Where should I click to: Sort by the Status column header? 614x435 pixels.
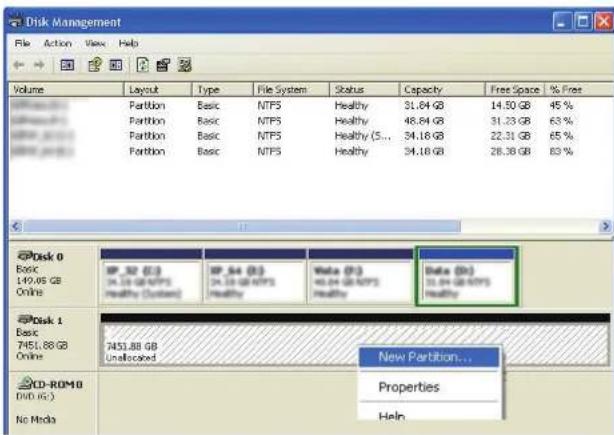364,90
